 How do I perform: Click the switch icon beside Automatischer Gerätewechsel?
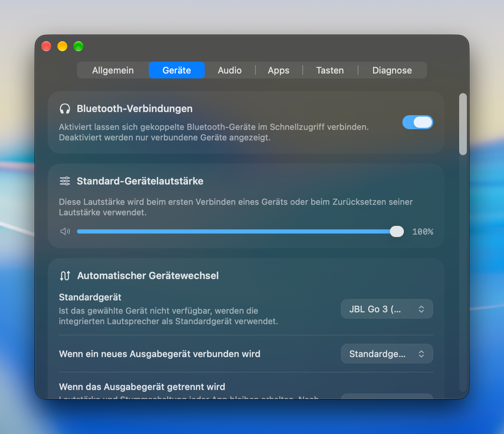(65, 276)
